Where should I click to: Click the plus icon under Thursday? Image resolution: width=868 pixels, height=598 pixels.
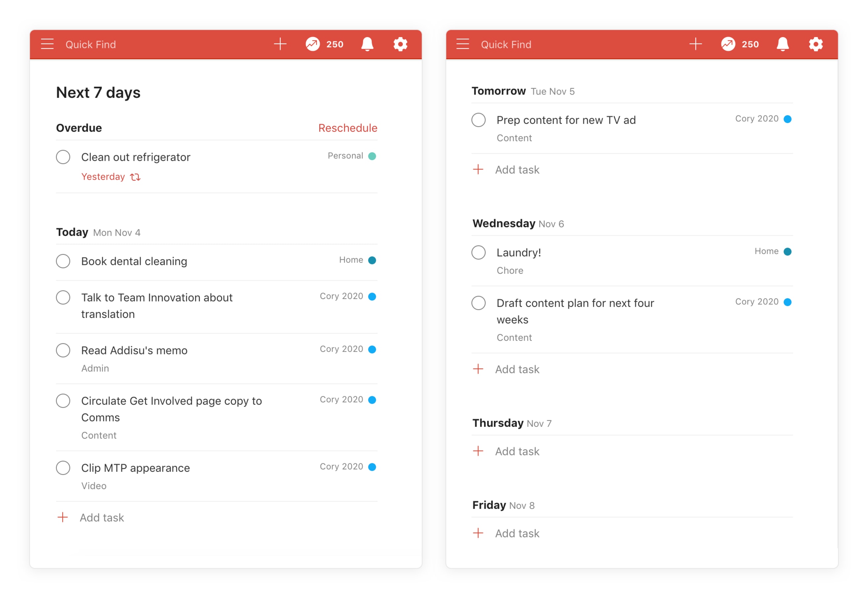point(478,451)
